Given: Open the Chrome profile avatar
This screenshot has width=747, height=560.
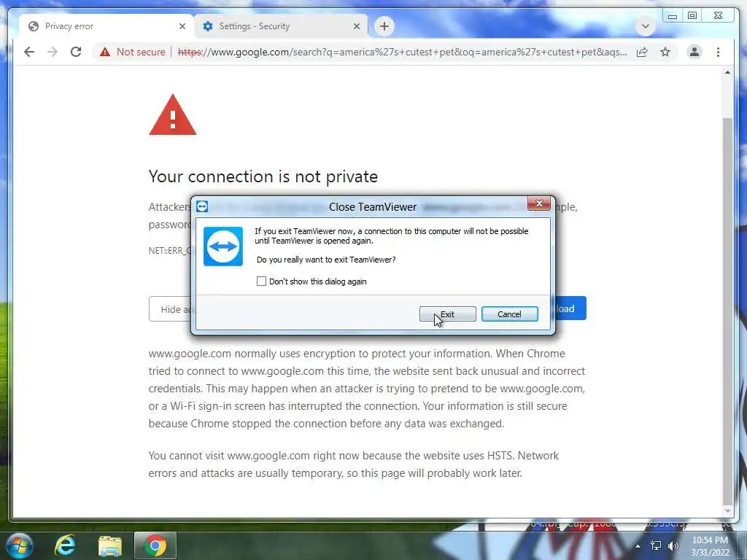Looking at the screenshot, I should pos(694,52).
